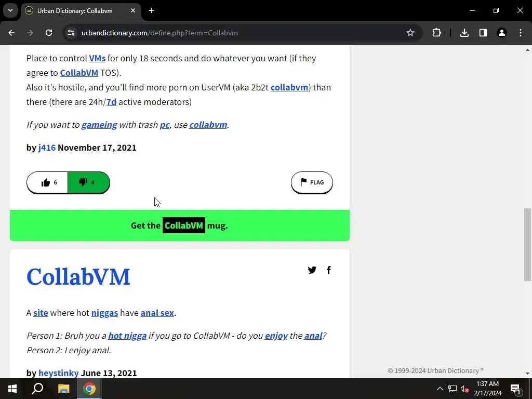View site information icon in address bar
532x399 pixels.
point(71,33)
